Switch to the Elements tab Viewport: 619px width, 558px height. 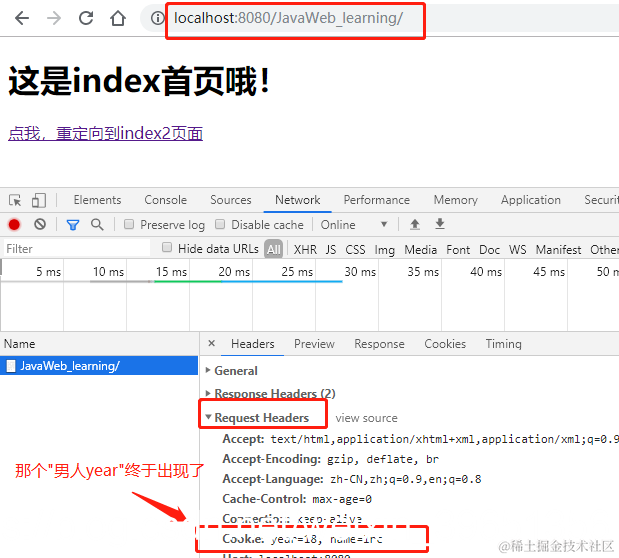click(97, 200)
